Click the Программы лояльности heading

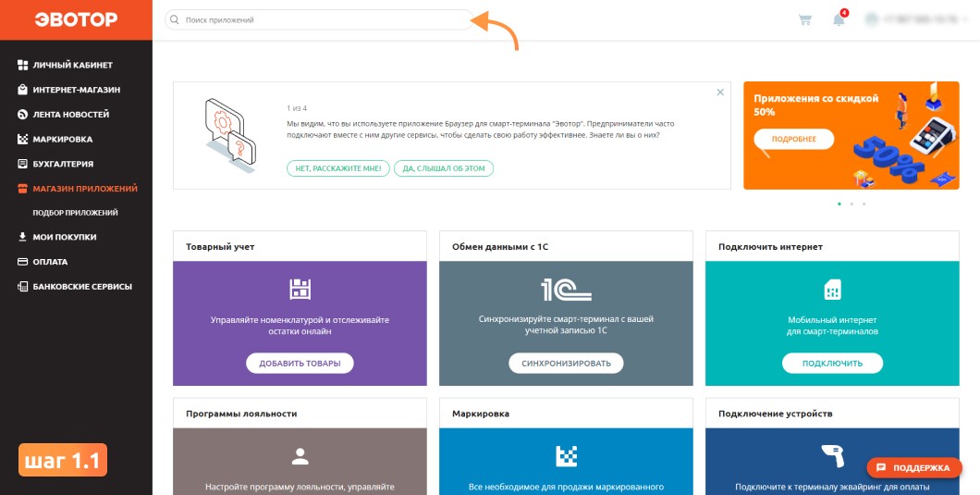(x=241, y=414)
